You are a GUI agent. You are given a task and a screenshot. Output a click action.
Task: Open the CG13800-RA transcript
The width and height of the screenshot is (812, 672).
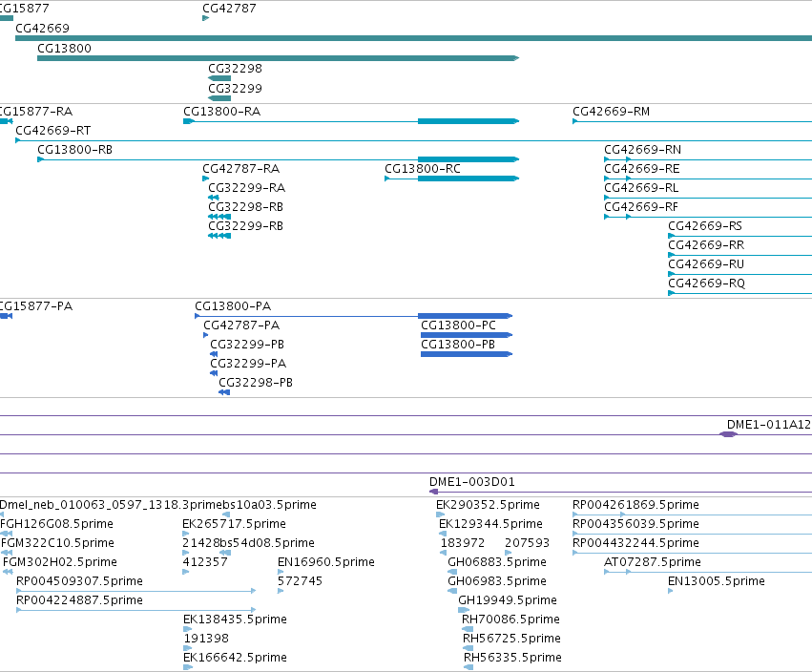click(x=221, y=112)
